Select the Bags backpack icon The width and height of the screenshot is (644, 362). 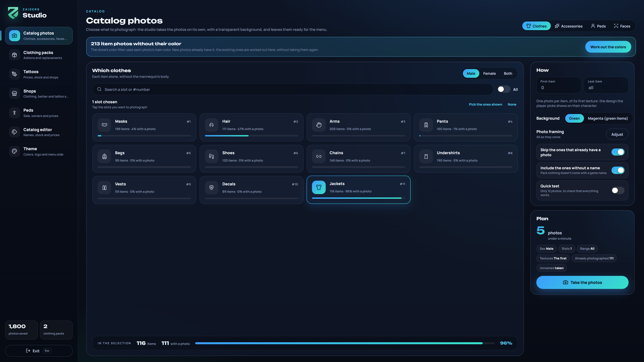[104, 156]
